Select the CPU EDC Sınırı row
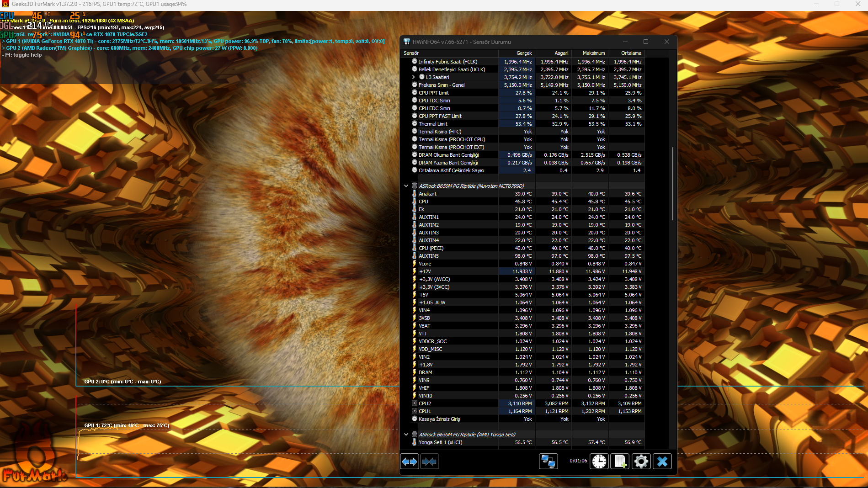This screenshot has height=488, width=868. click(522, 108)
